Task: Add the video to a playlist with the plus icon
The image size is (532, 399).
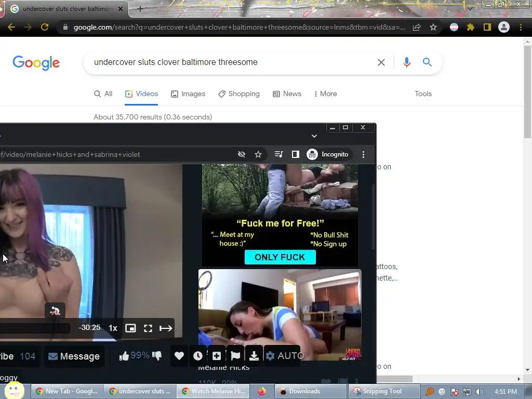Action: [x=217, y=356]
